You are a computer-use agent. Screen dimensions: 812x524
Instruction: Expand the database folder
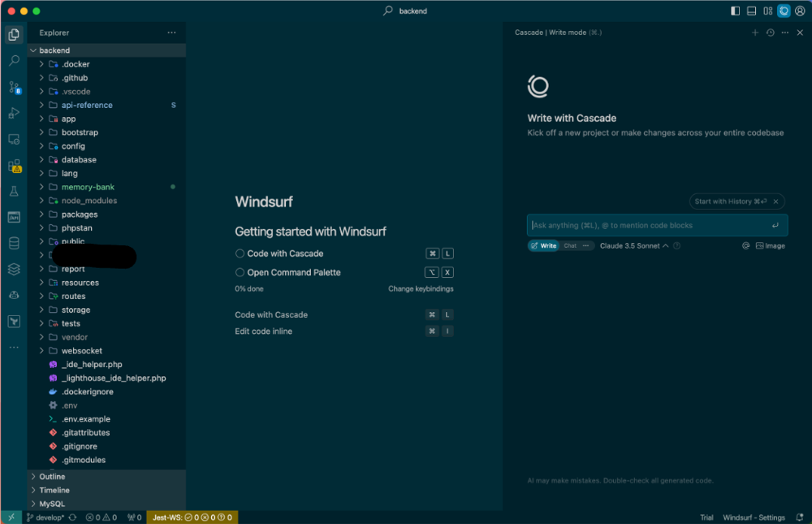[x=106, y=159]
